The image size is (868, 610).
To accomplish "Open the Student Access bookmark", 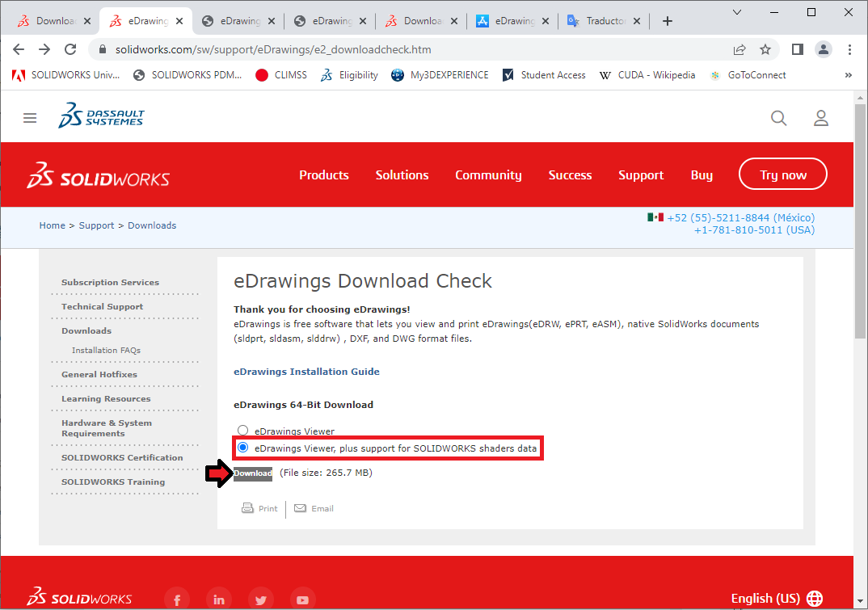I will [x=544, y=75].
